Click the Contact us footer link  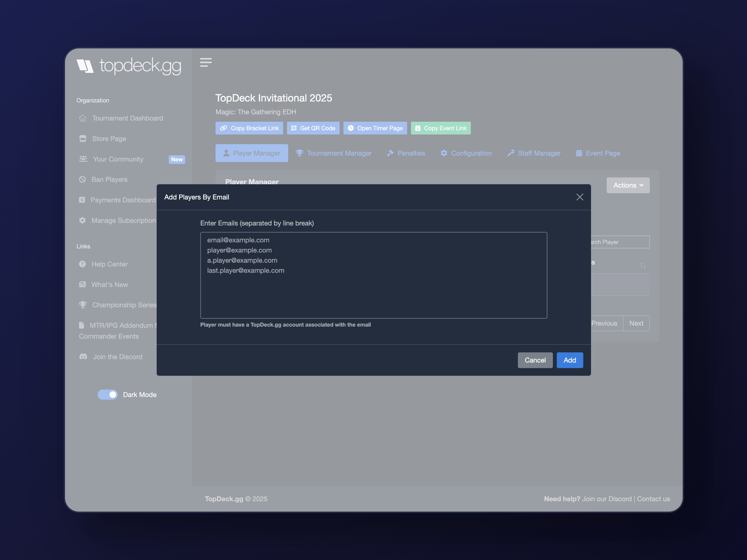point(653,499)
